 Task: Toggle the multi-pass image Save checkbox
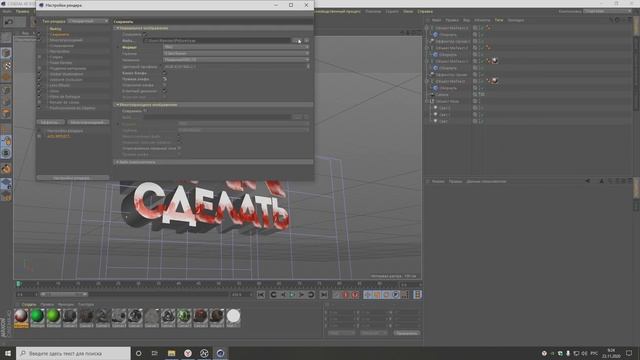145,111
